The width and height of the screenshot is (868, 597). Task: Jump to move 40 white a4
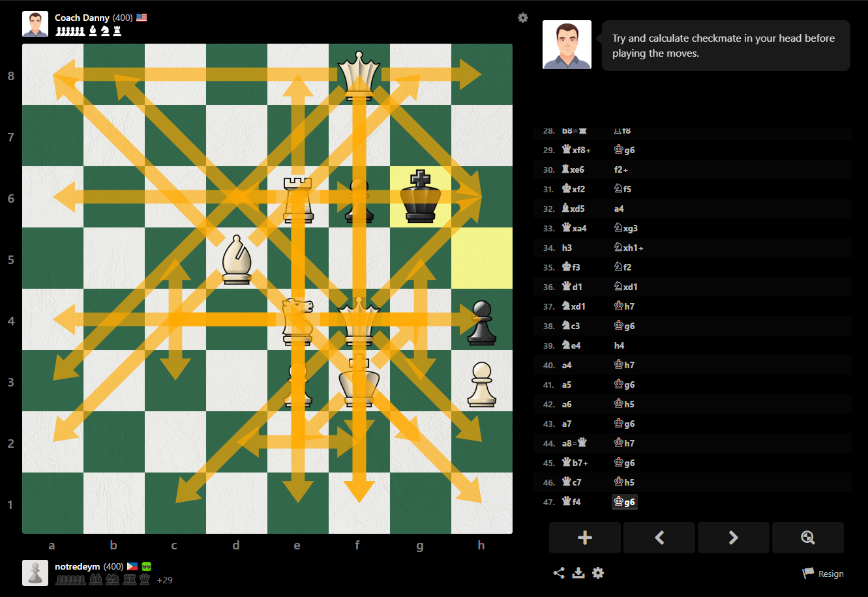pos(567,365)
